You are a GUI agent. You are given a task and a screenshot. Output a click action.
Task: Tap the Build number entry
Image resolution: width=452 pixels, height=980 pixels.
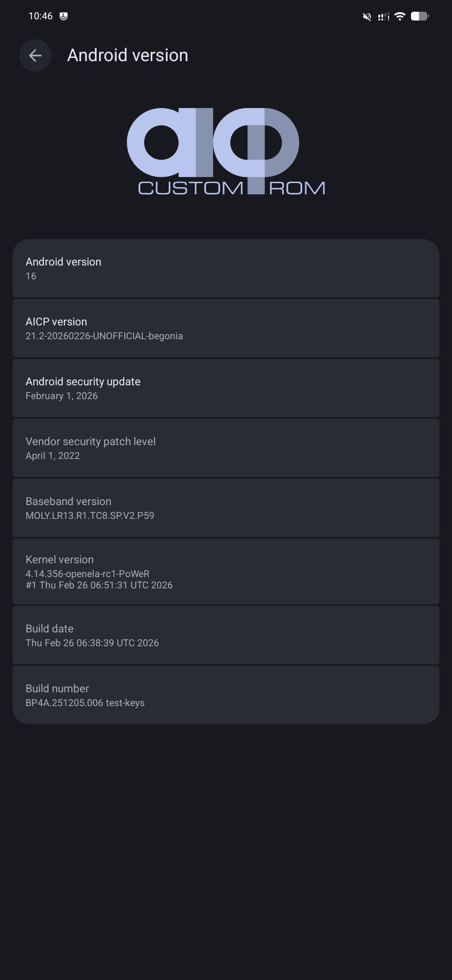click(x=226, y=695)
